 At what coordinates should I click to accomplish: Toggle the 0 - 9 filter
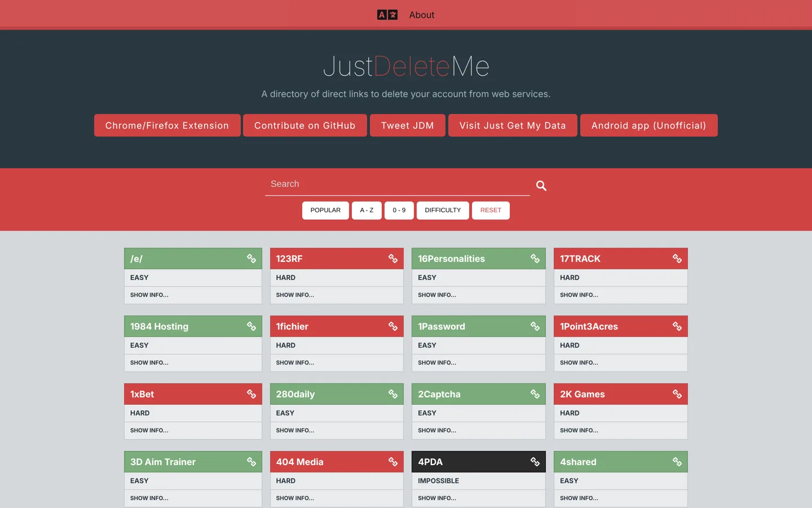[x=399, y=211]
